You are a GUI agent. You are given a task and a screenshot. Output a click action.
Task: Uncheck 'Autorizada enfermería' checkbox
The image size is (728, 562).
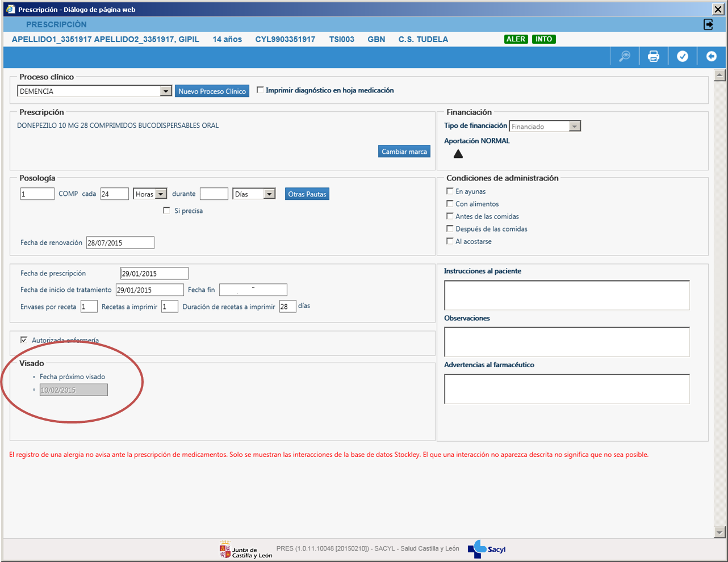pos(24,340)
